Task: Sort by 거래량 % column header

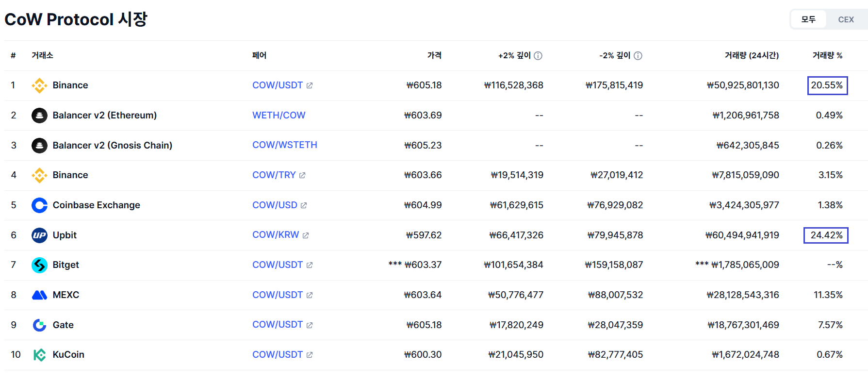Action: click(827, 55)
